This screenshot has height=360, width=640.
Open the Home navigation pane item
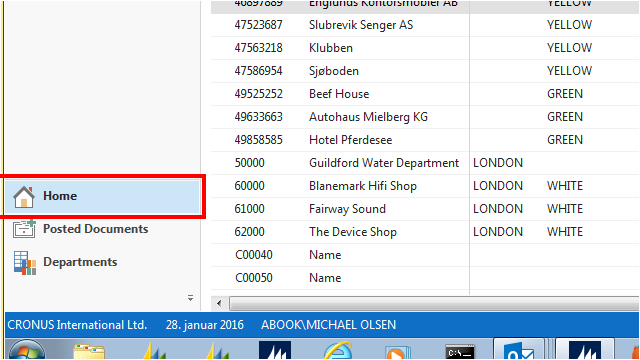(102, 196)
